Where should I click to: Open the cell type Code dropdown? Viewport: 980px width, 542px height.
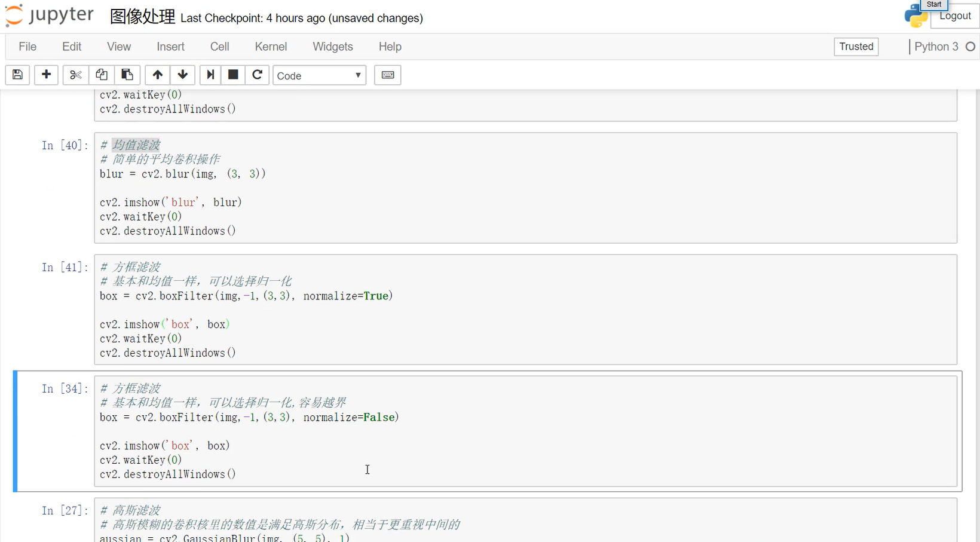[319, 75]
